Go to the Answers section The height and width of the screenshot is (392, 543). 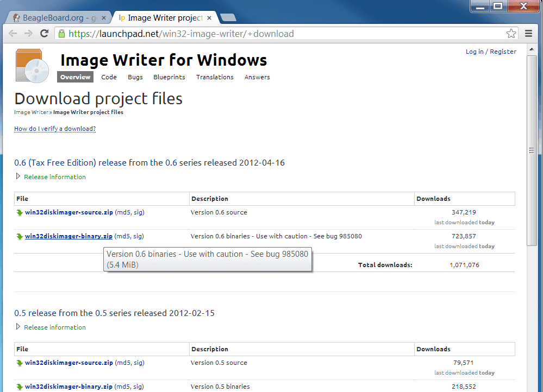click(257, 77)
